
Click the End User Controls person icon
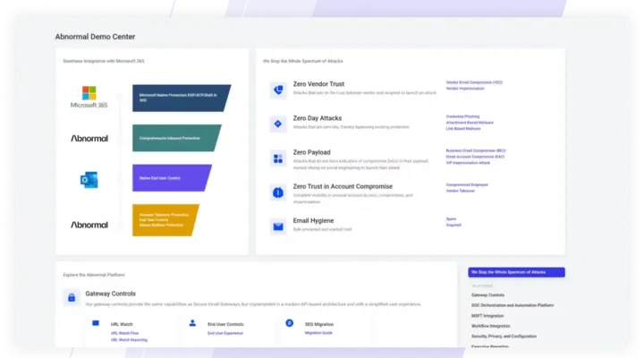[192, 323]
